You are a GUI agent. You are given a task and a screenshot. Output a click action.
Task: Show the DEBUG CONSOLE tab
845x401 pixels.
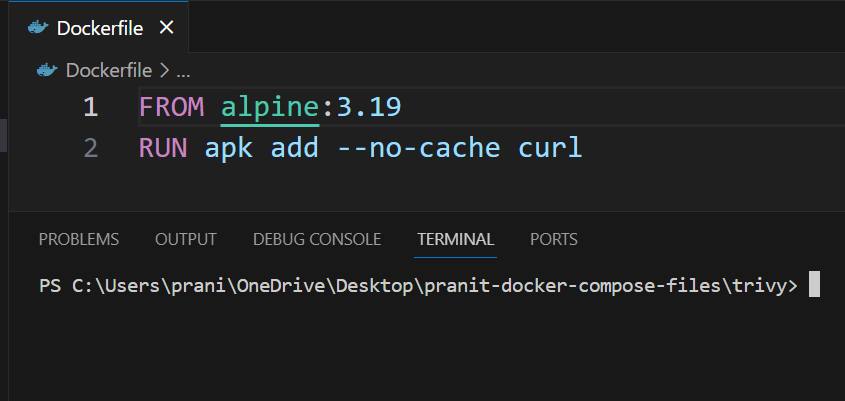(x=317, y=239)
